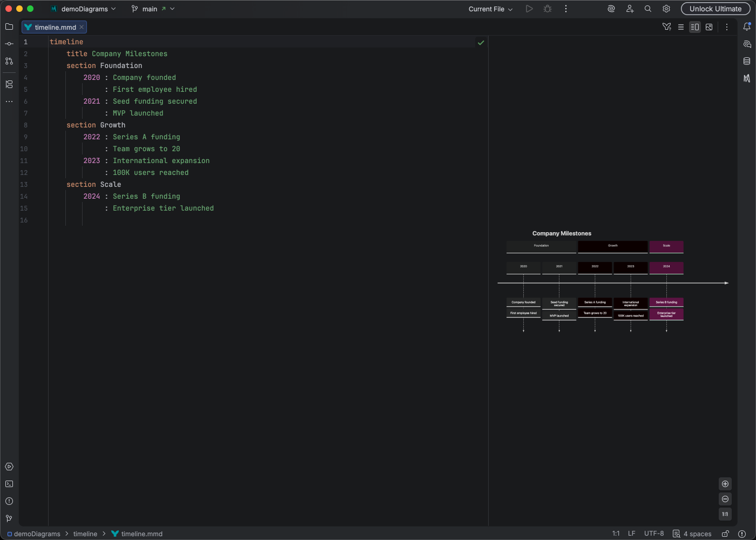Start debugging with the bug icon

coord(547,9)
